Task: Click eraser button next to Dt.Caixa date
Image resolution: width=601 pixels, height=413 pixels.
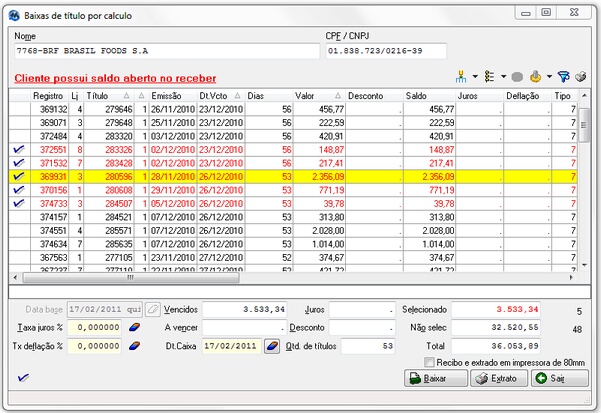Action: (272, 346)
